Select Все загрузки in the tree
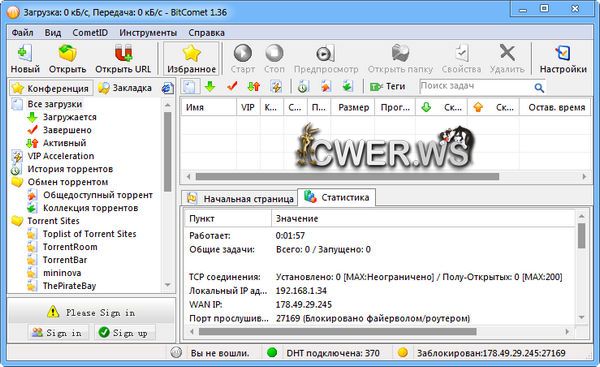 55,104
